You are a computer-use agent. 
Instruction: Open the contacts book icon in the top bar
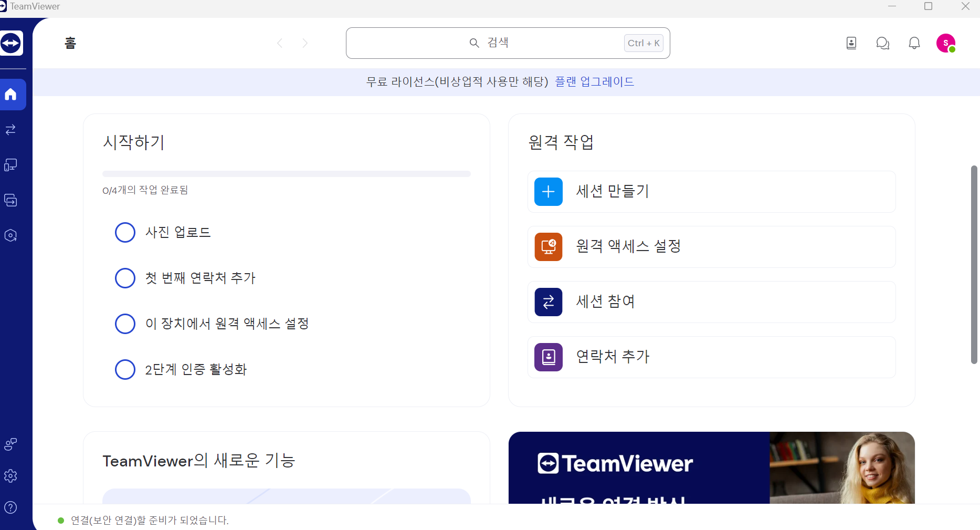(851, 43)
